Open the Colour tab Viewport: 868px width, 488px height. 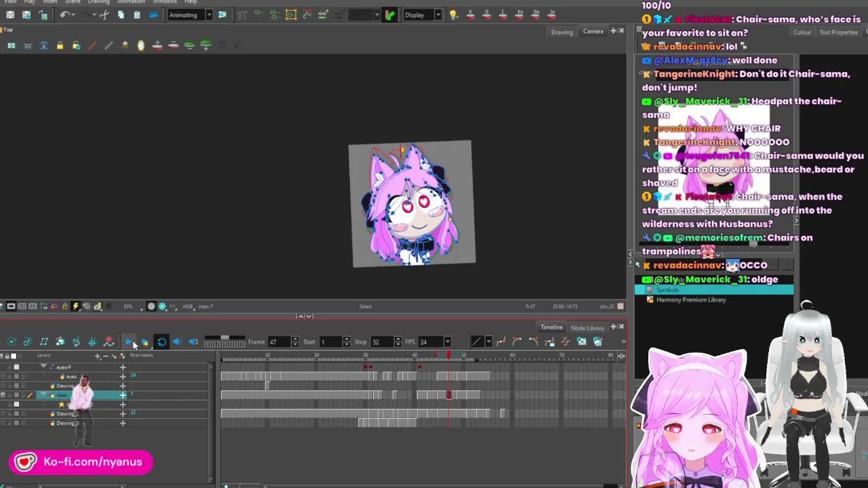tap(802, 33)
